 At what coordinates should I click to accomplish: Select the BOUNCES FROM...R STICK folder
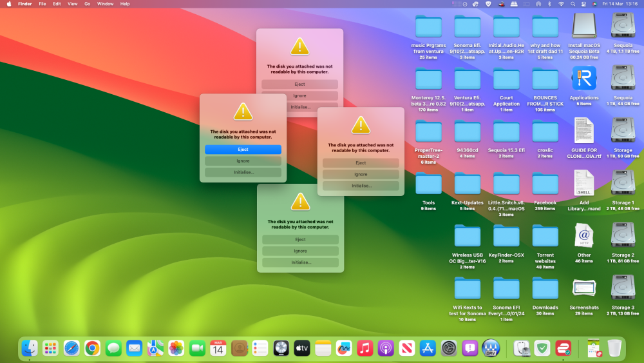[545, 79]
